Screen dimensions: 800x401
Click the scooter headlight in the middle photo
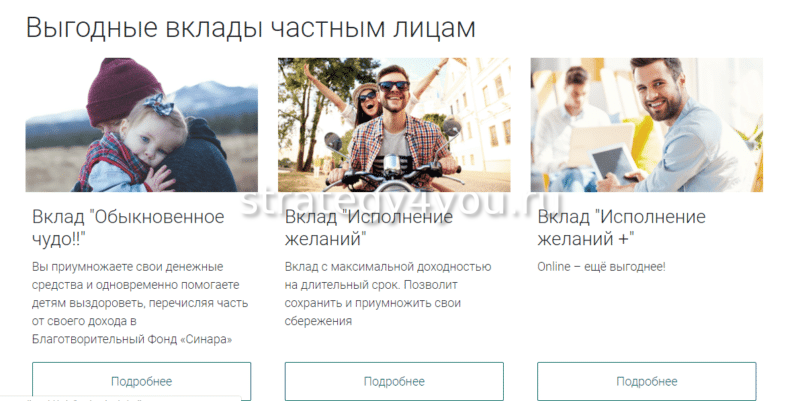(391, 164)
